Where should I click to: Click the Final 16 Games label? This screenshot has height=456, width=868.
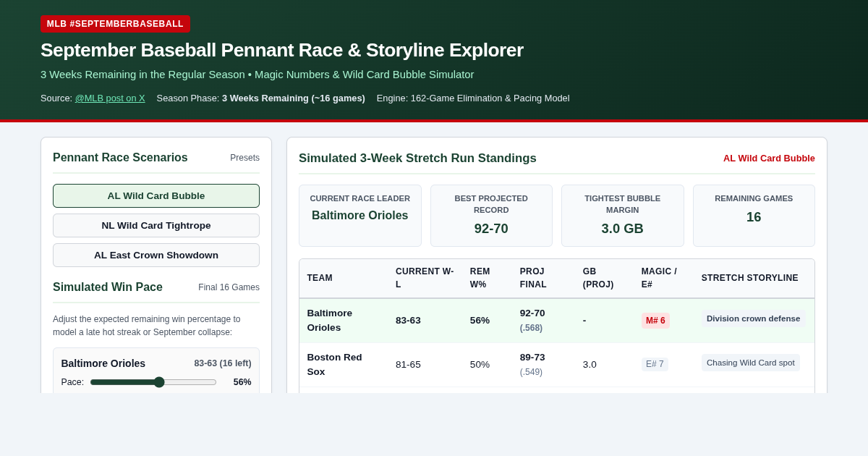click(x=229, y=287)
